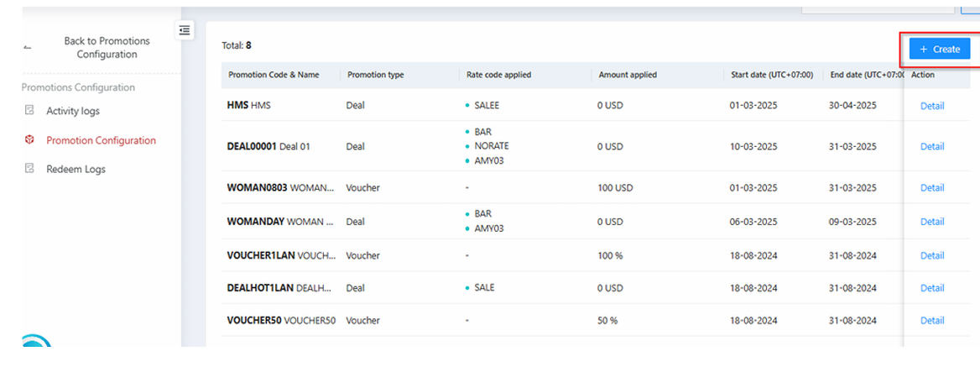Screen dimensions: 980x367
Task: Open Activity logs menu item
Action: click(x=73, y=111)
